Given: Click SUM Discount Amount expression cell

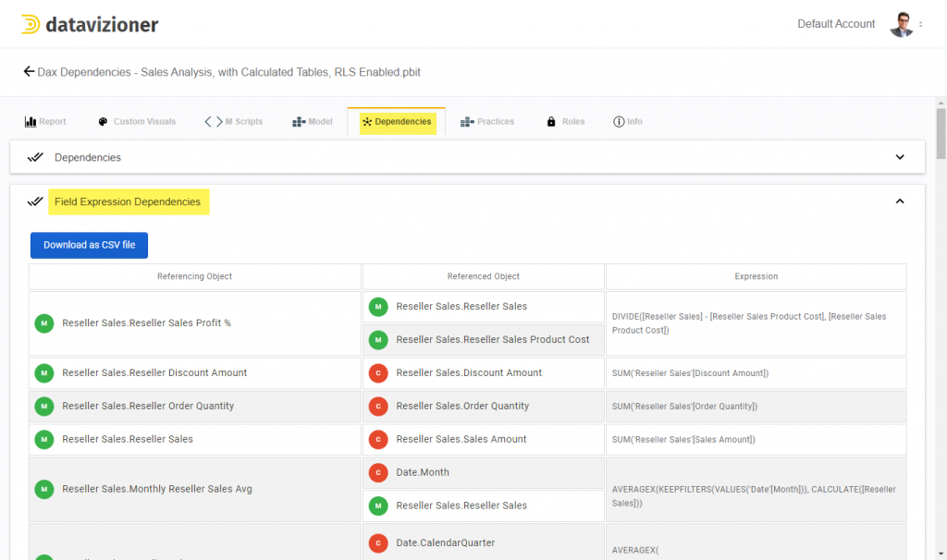Looking at the screenshot, I should (x=756, y=373).
